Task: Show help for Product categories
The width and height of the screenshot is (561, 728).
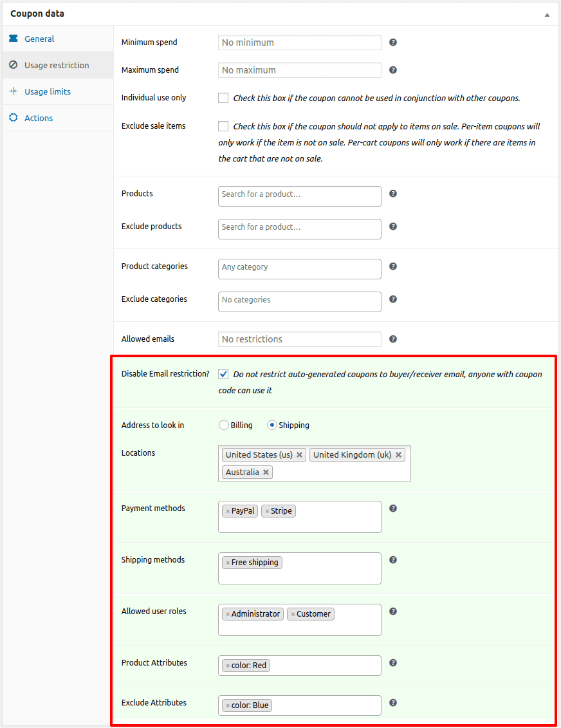Action: coord(393,266)
